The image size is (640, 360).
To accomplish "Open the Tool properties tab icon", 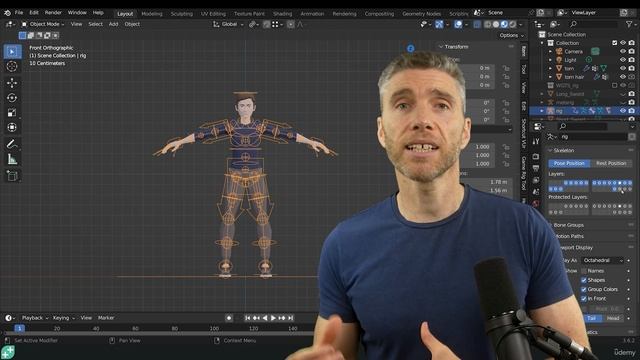I will tap(536, 142).
